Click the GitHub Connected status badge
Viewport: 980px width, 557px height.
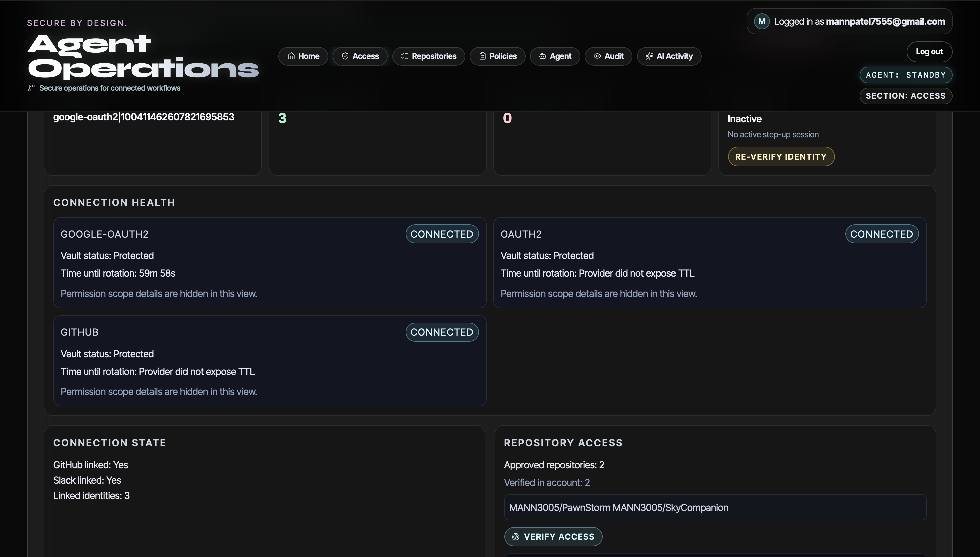point(442,332)
